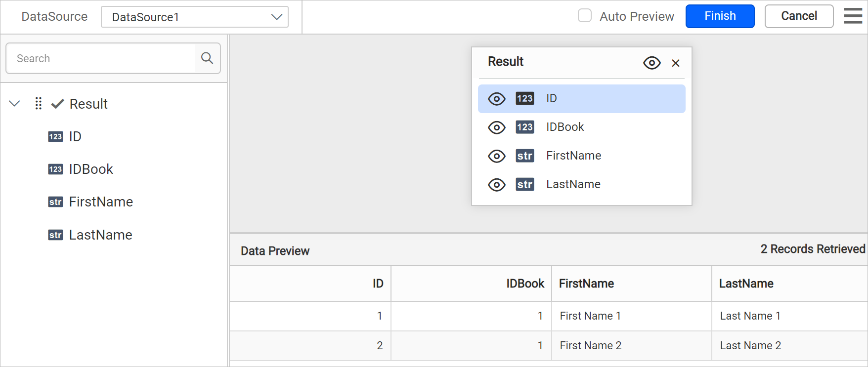Click the drag handle beside Result

39,103
